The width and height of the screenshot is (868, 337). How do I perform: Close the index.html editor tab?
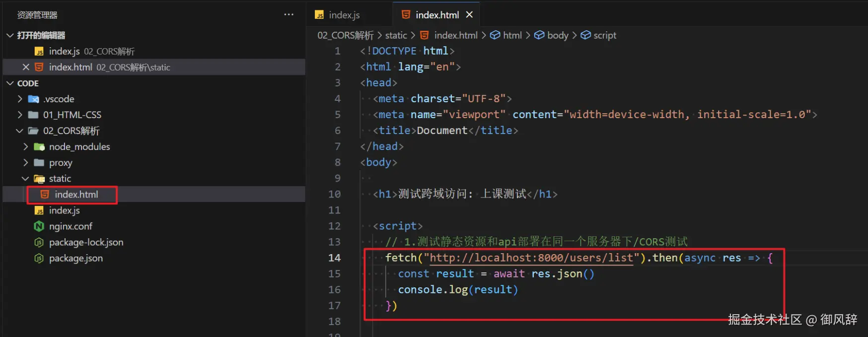pyautogui.click(x=469, y=15)
